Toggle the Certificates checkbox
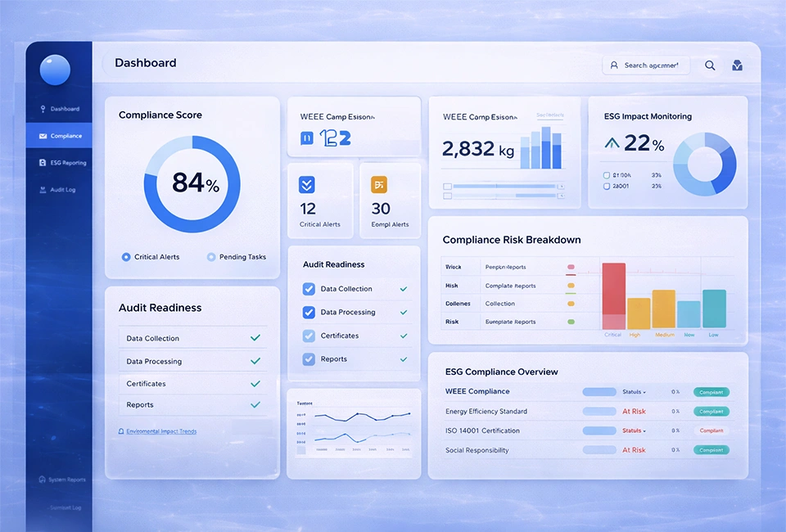This screenshot has width=786, height=532. pyautogui.click(x=309, y=336)
